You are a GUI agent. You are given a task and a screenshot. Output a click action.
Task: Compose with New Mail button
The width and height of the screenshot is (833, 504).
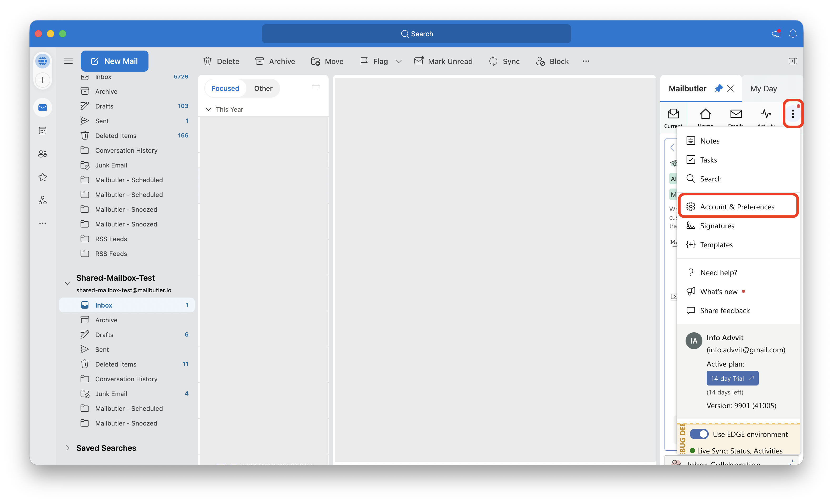(115, 61)
